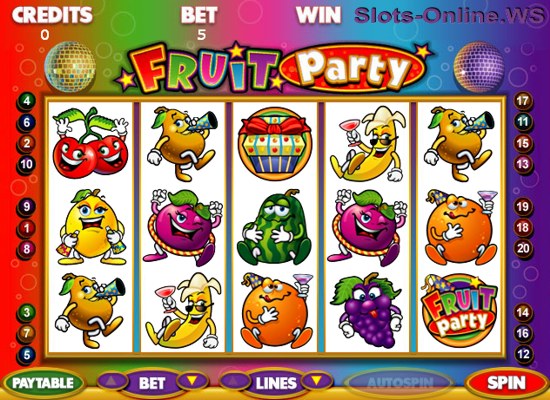Click the Autospin button

[x=400, y=383]
